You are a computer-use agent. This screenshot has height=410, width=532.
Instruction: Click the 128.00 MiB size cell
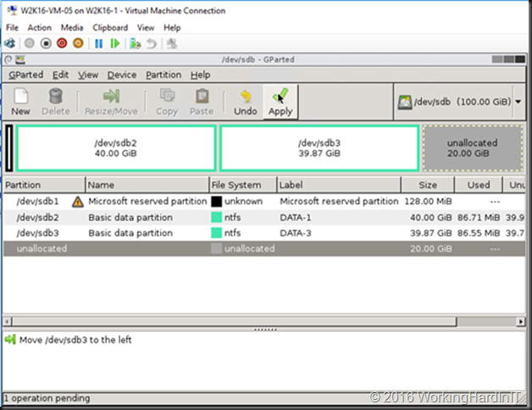[x=428, y=202]
